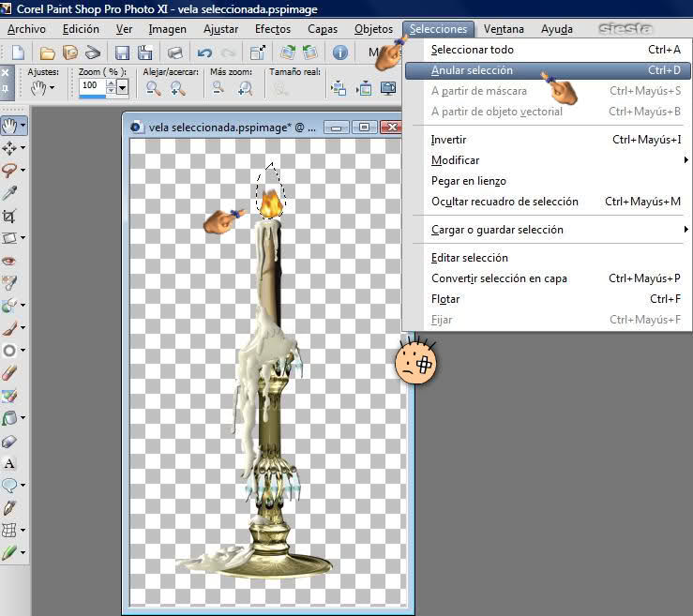
Task: Select the Paint Brush tool
Action: (9, 328)
